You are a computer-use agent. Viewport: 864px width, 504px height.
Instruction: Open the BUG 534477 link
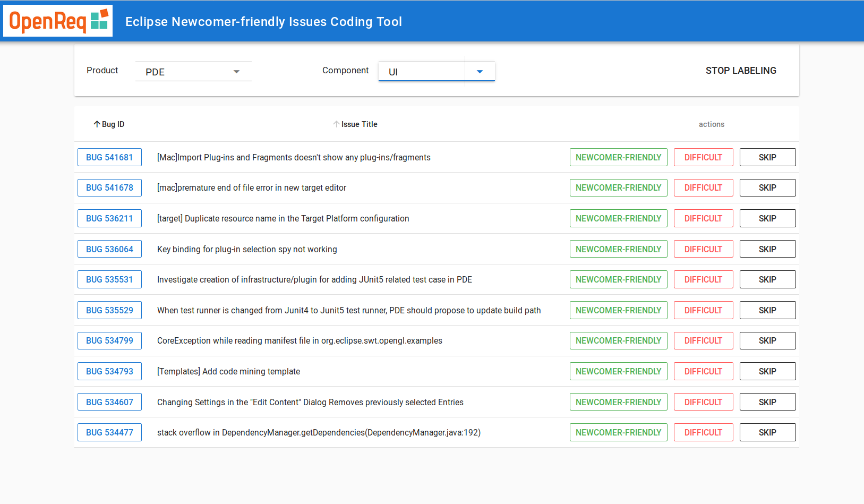(109, 432)
